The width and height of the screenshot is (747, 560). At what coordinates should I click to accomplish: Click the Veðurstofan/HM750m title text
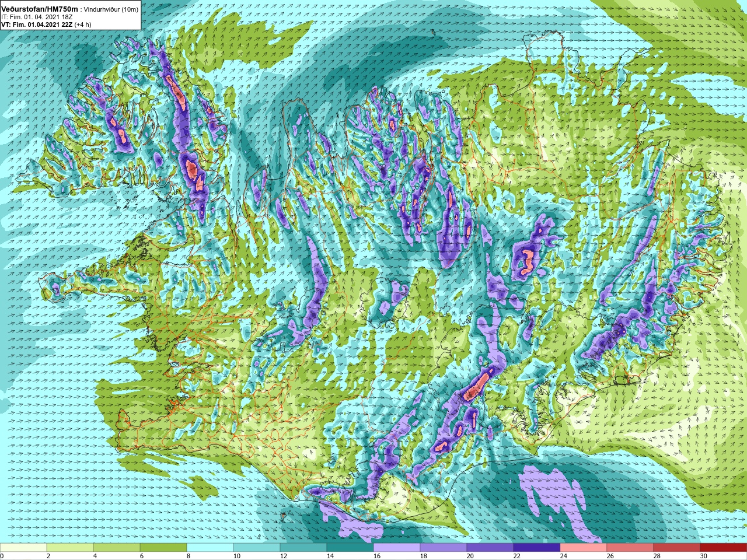pos(39,9)
